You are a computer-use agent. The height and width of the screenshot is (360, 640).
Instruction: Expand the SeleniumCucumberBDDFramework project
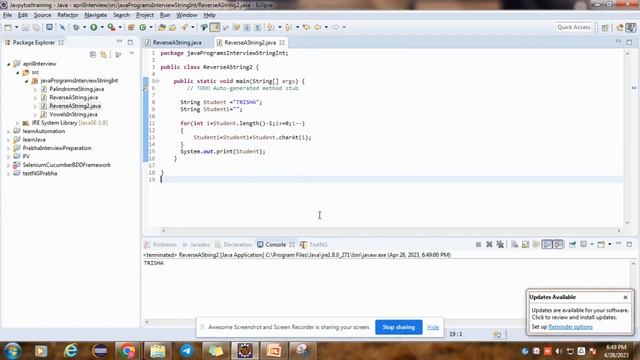click(x=8, y=165)
